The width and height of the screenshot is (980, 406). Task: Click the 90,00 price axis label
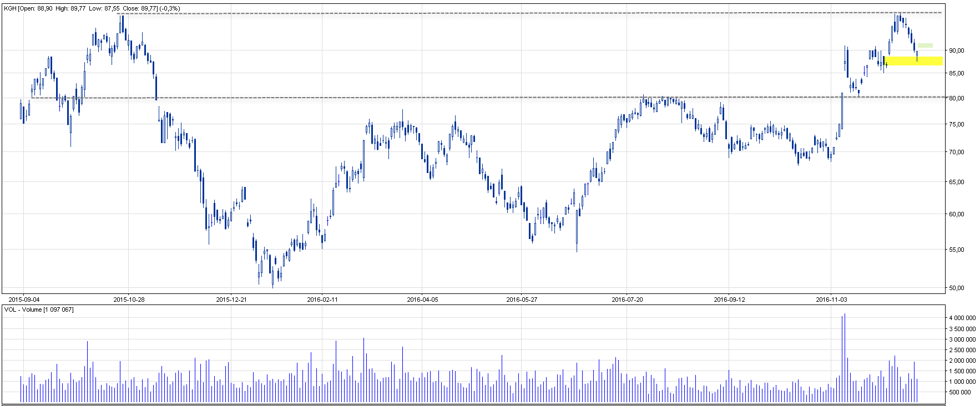[x=956, y=50]
